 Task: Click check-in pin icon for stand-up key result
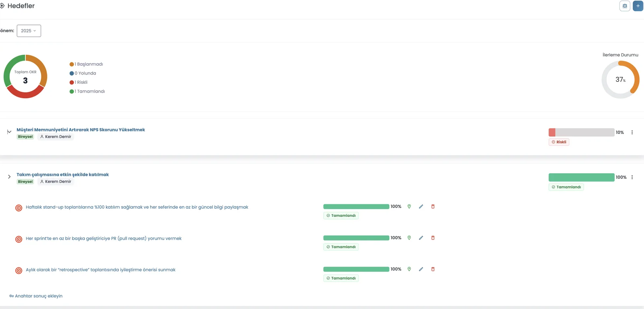(409, 207)
